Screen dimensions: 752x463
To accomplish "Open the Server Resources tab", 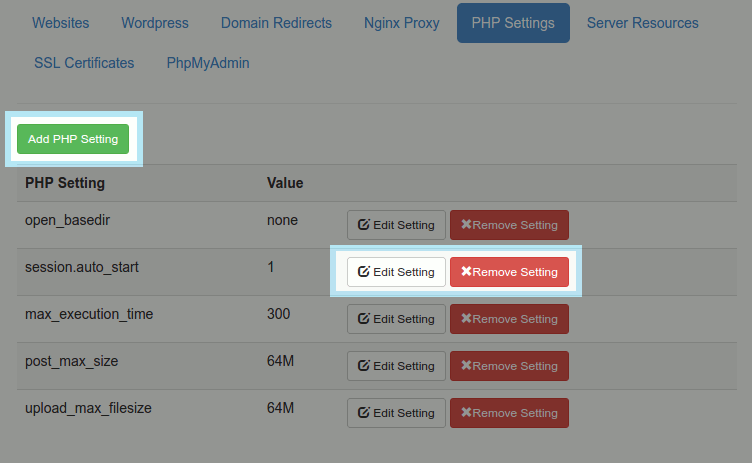I will pyautogui.click(x=642, y=23).
